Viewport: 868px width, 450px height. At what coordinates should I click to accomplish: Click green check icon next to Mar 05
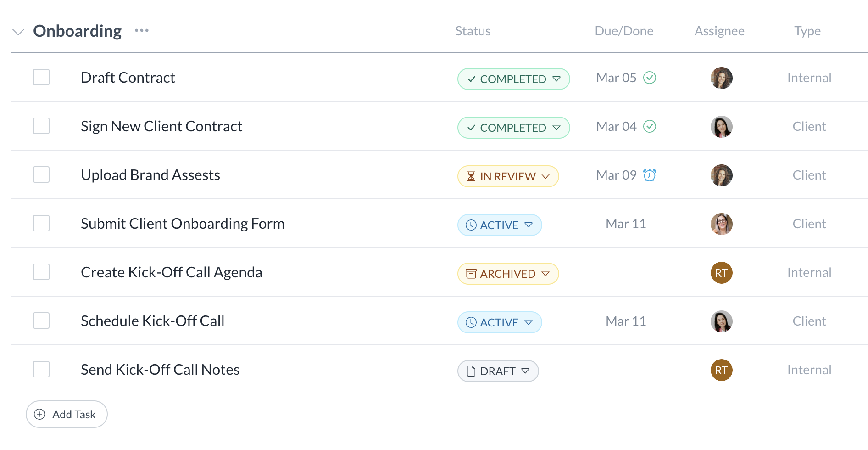pos(649,78)
